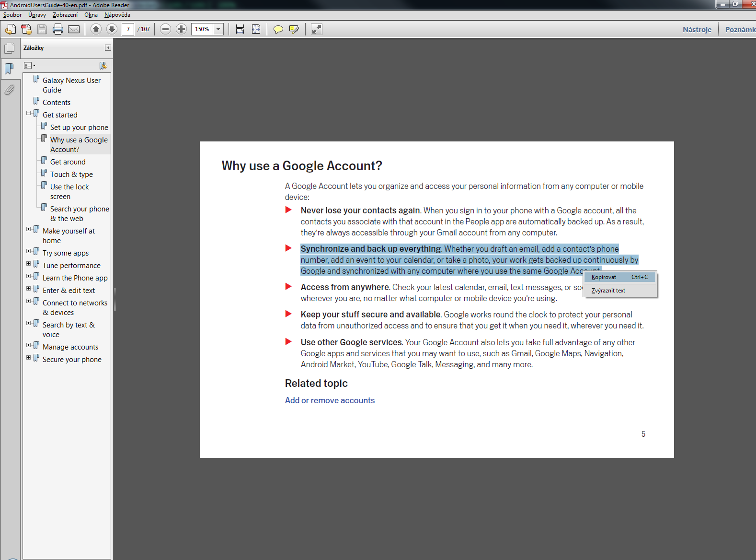Viewport: 756px width, 560px height.
Task: Select Use the lock screen bookmark
Action: point(69,192)
